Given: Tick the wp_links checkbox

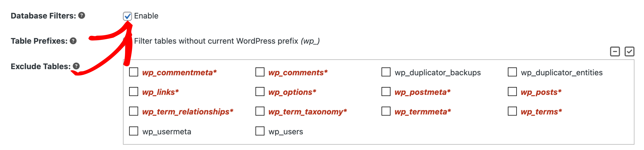Looking at the screenshot, I should tap(133, 92).
